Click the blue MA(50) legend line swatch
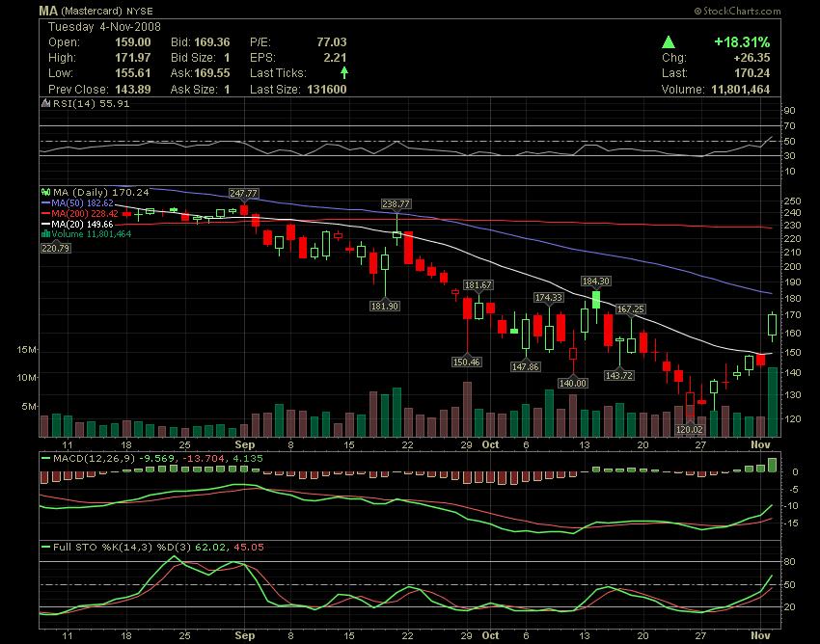 45,202
